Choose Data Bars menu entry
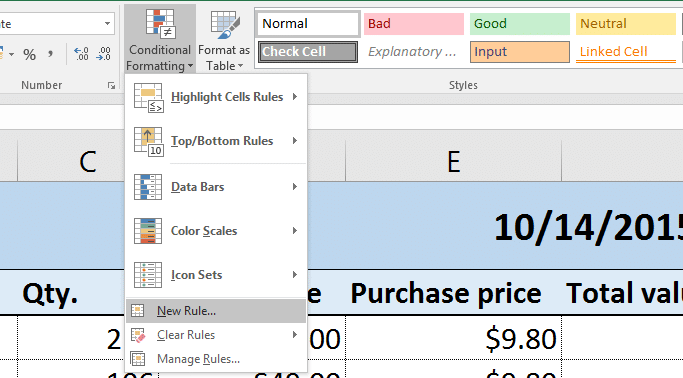This screenshot has width=683, height=378. 216,187
